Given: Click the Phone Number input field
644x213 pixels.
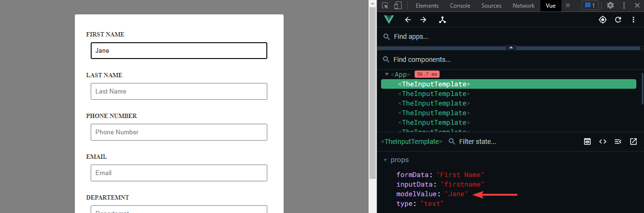Looking at the screenshot, I should [179, 132].
